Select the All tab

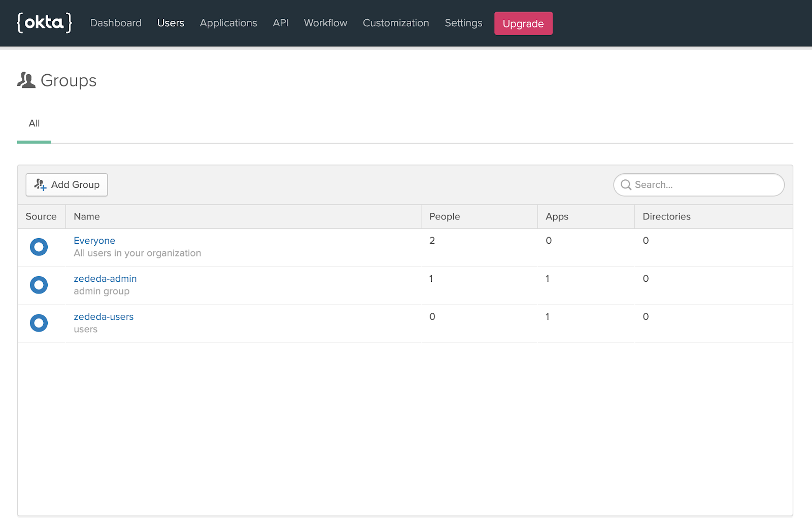click(34, 123)
